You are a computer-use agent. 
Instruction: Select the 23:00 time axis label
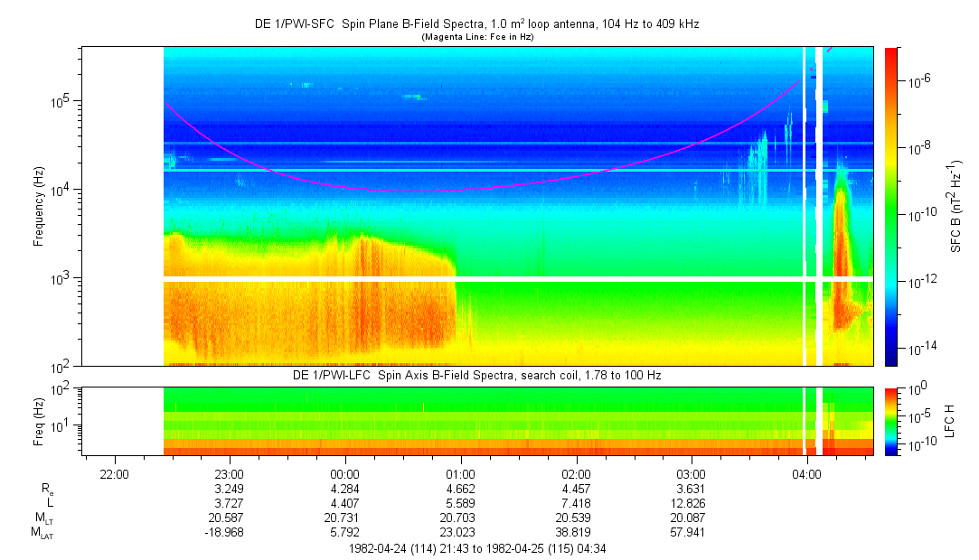pos(230,473)
